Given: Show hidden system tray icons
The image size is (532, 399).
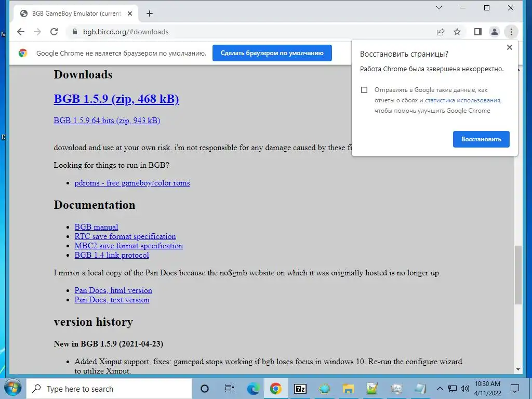Looking at the screenshot, I should click(440, 389).
